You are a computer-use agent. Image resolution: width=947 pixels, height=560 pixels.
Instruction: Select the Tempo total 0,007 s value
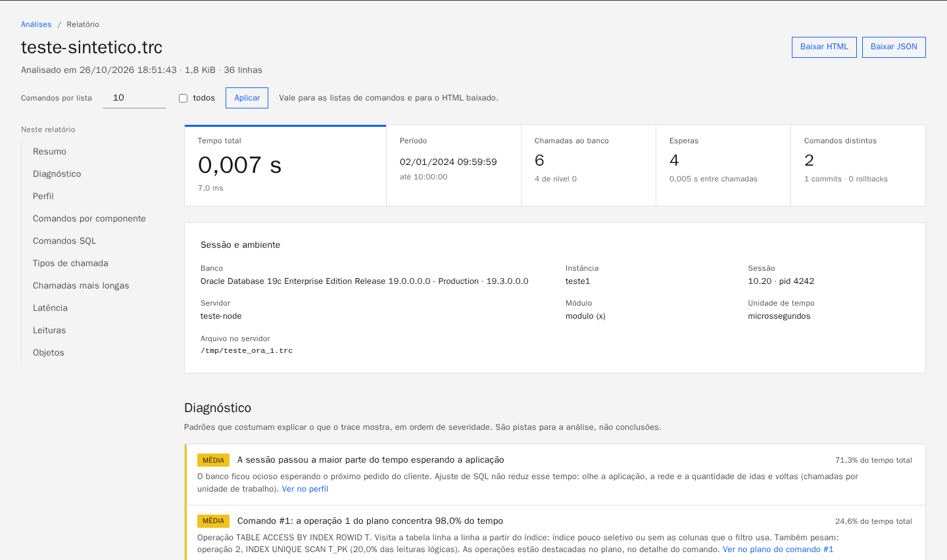239,165
